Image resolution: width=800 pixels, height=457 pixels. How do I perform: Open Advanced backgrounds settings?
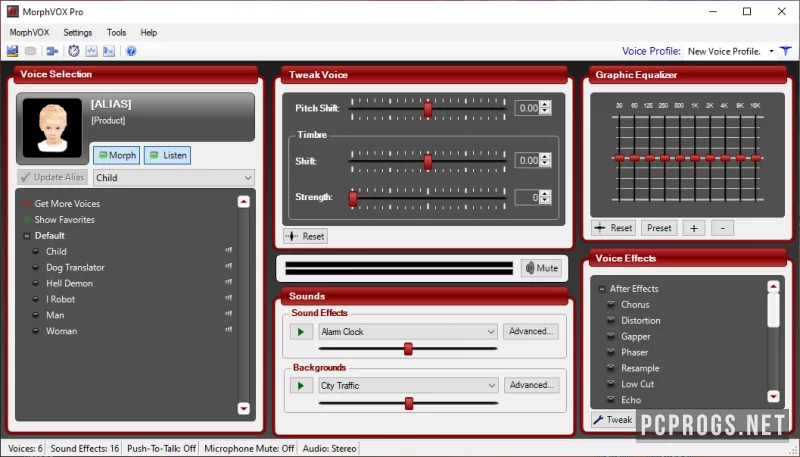point(531,385)
